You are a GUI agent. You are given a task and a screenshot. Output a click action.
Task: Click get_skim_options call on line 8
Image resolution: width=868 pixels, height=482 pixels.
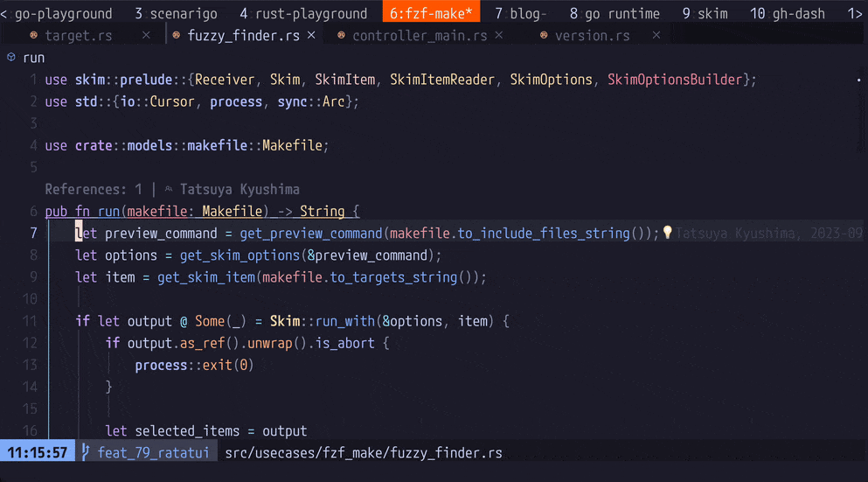tap(240, 255)
